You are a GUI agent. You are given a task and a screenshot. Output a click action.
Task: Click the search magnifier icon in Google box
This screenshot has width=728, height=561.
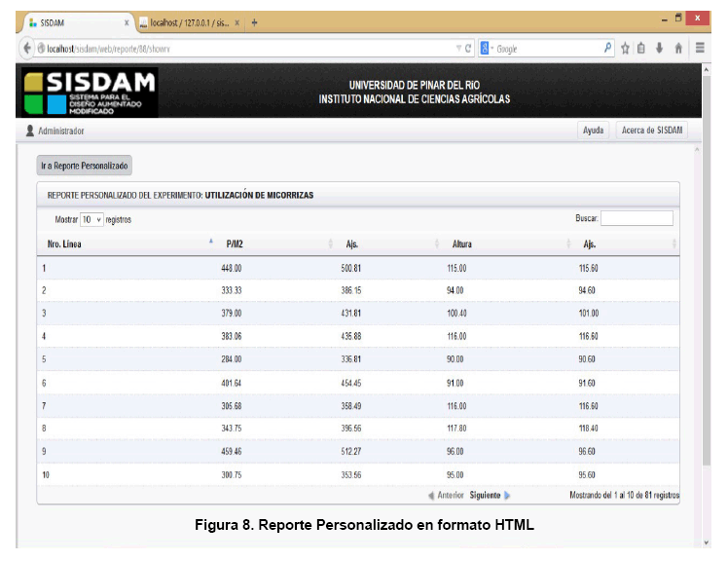[608, 48]
